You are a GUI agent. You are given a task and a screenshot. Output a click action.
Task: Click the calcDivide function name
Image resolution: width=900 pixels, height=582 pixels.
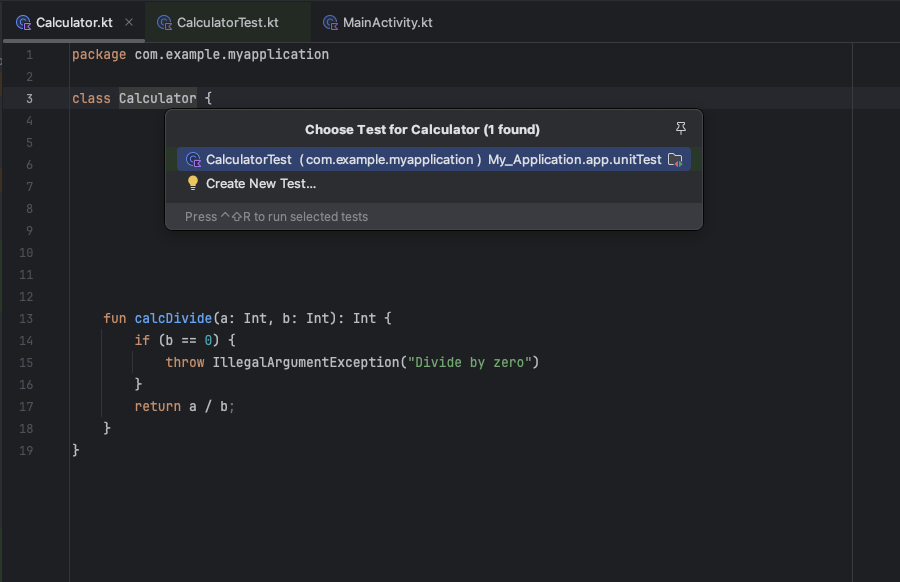[x=173, y=319]
